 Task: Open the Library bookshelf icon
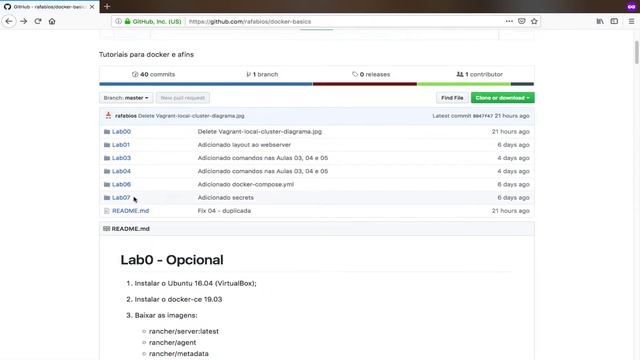click(x=600, y=21)
